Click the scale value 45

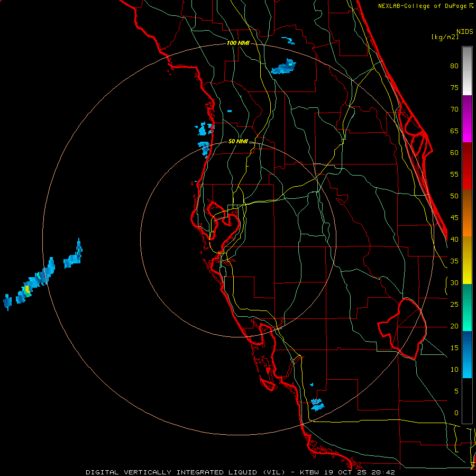(454, 218)
